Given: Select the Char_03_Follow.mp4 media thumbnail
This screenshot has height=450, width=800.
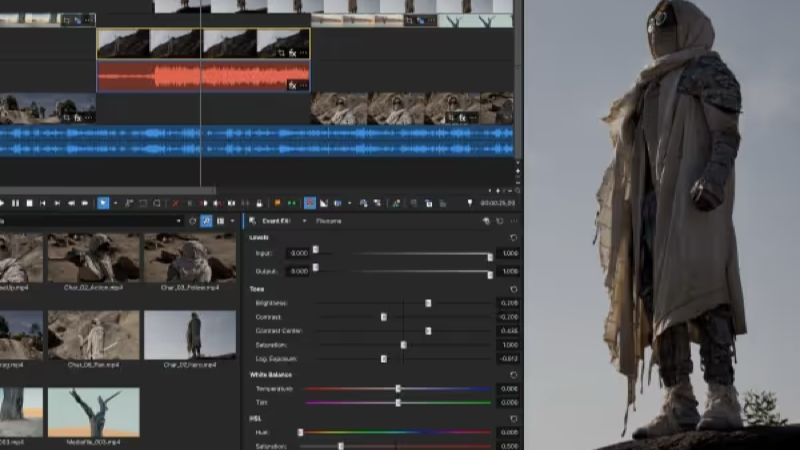Looking at the screenshot, I should point(190,258).
